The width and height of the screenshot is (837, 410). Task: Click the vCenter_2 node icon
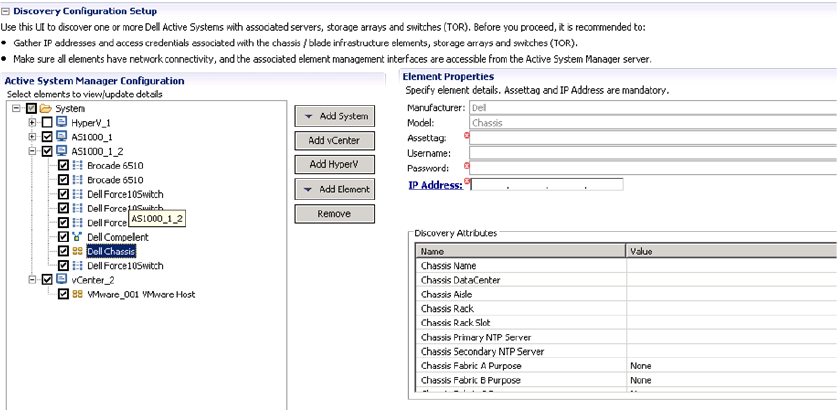tap(61, 280)
